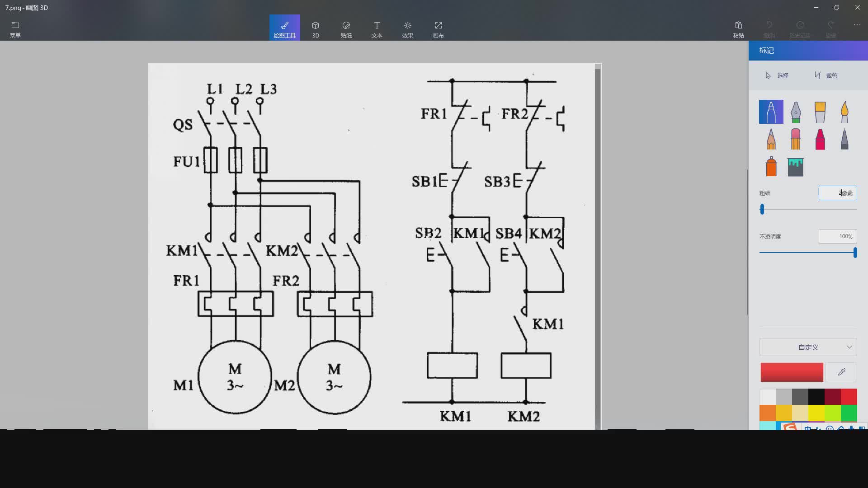Select the Marker tool
Viewport: 868px width, 488px height.
pyautogui.click(x=771, y=112)
